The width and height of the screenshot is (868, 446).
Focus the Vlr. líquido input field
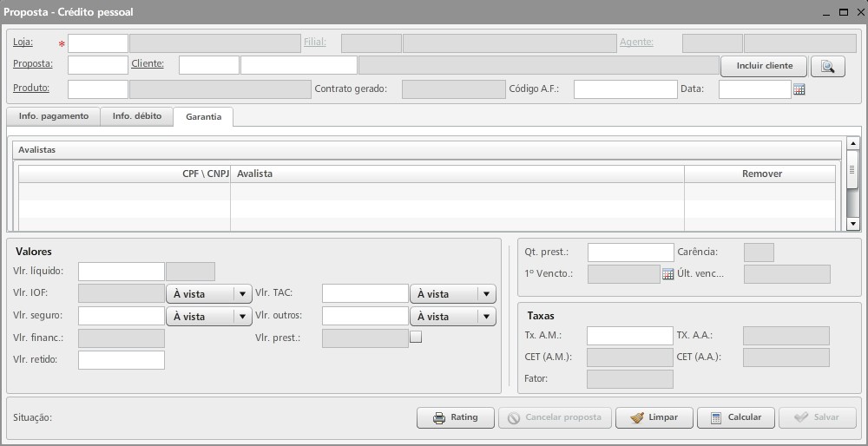click(122, 272)
